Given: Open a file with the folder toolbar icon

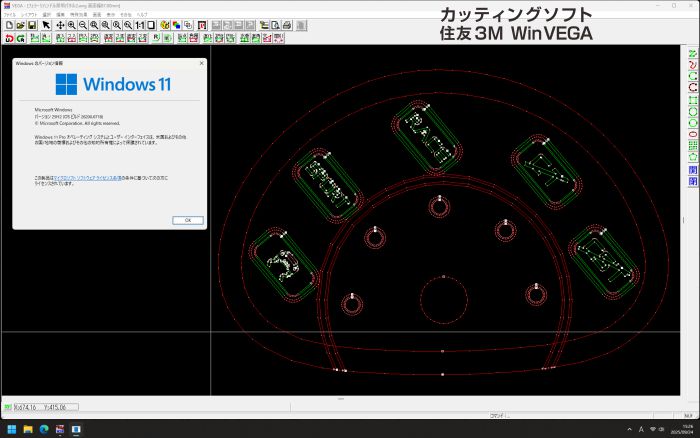Looking at the screenshot, I should click(21, 25).
